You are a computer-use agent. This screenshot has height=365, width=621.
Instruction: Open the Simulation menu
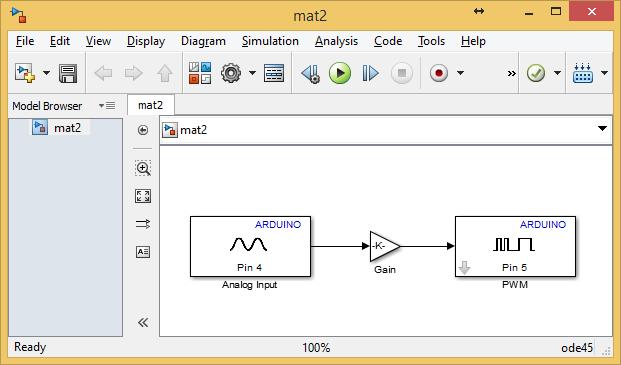[x=270, y=41]
